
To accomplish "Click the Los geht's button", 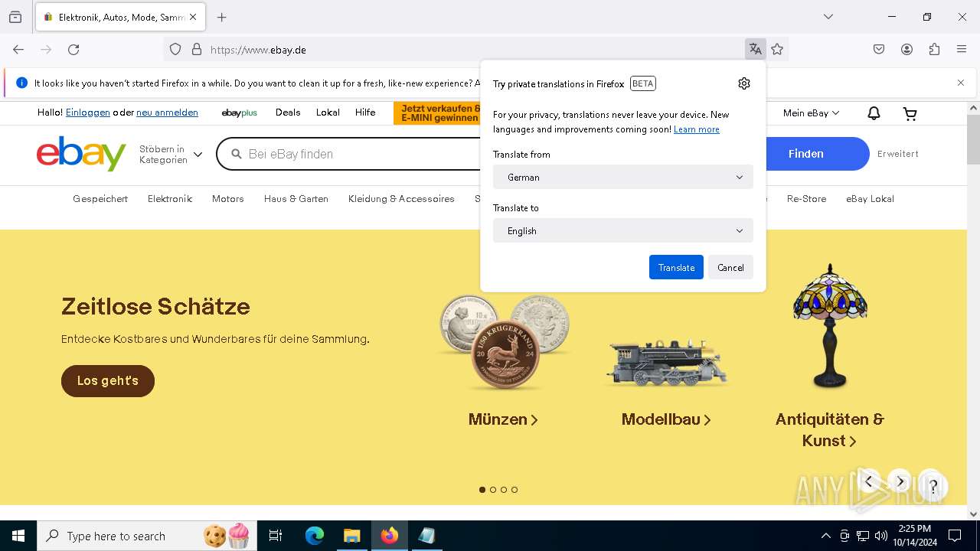I will [x=108, y=380].
